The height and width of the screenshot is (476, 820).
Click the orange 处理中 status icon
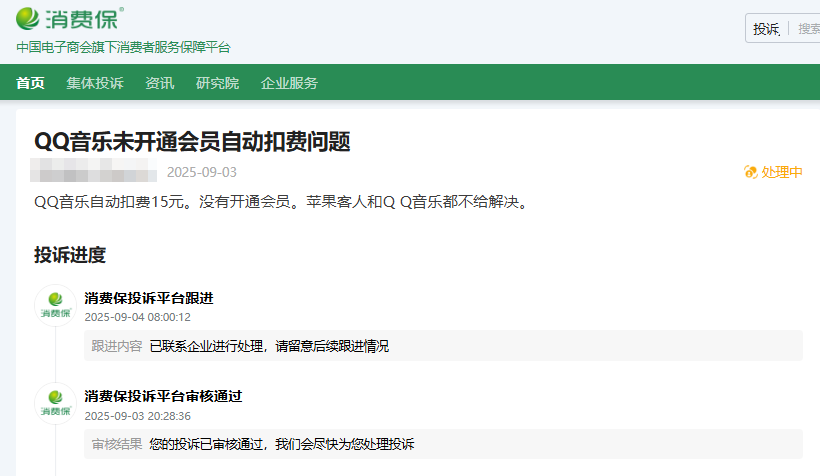(751, 172)
